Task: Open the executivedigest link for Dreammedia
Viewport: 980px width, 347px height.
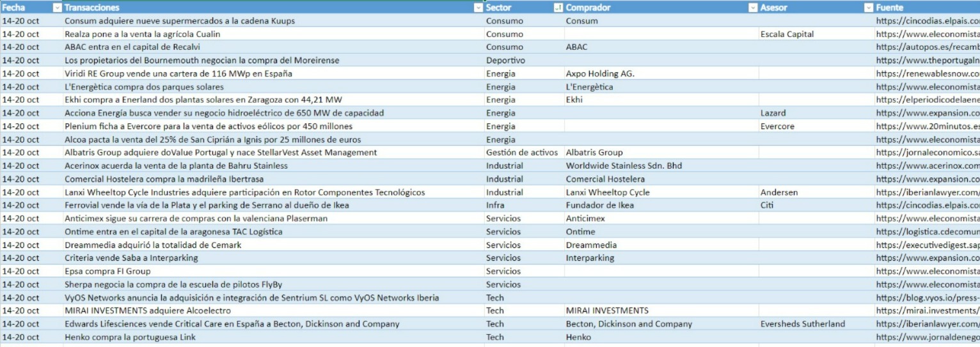Action: [x=928, y=245]
